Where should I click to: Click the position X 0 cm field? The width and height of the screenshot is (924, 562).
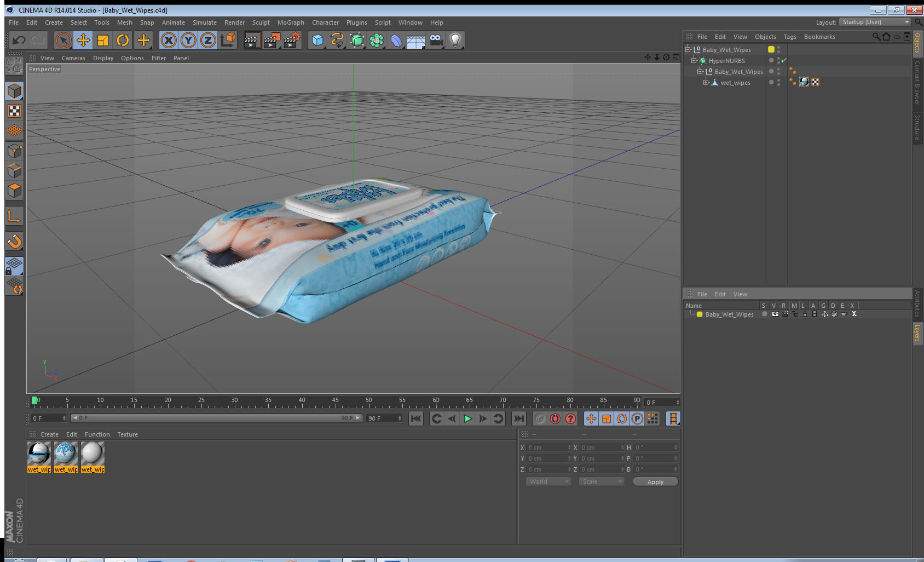[548, 448]
